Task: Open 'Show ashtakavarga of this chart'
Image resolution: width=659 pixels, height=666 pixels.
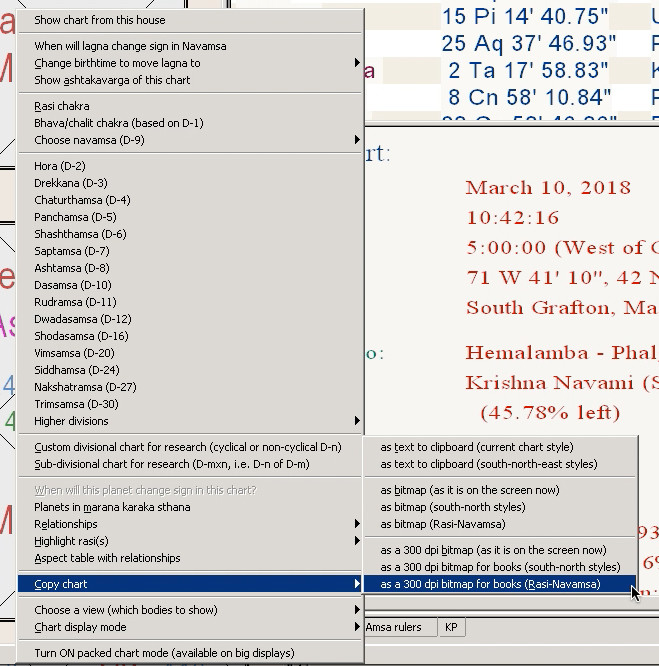Action: [x=112, y=80]
